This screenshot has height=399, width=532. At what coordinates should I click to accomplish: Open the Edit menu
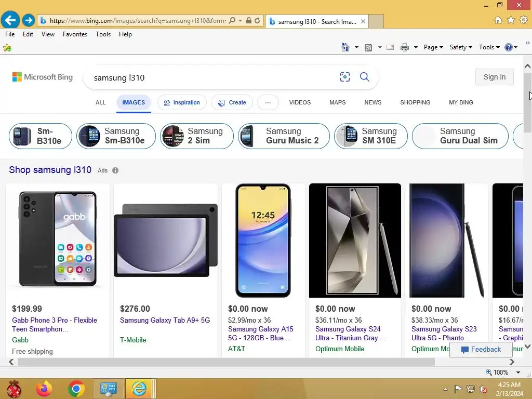coord(28,34)
